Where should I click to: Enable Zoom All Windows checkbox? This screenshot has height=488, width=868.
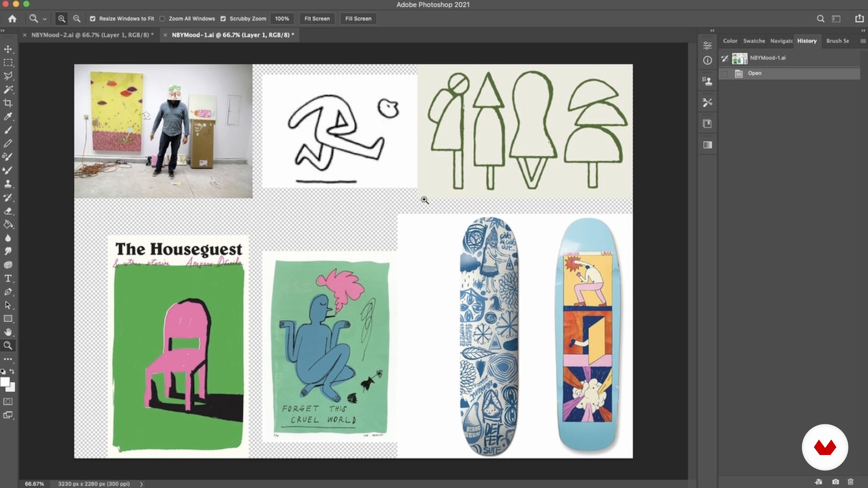[x=163, y=19]
